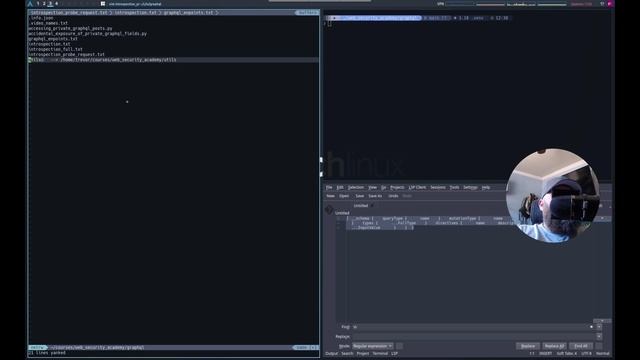
Task: Select graphql_enpoints.txt in file list
Action: [x=53, y=39]
